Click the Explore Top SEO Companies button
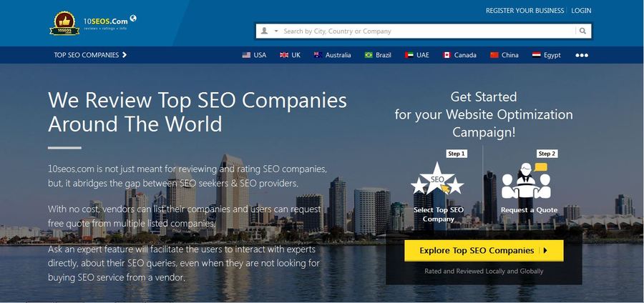644x303 pixels. [x=484, y=251]
